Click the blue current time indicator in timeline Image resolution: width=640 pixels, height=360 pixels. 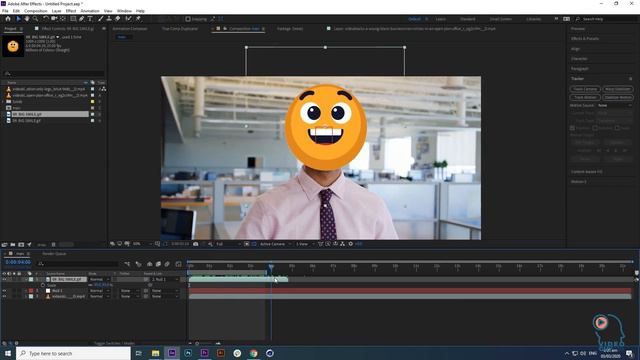coord(271,267)
